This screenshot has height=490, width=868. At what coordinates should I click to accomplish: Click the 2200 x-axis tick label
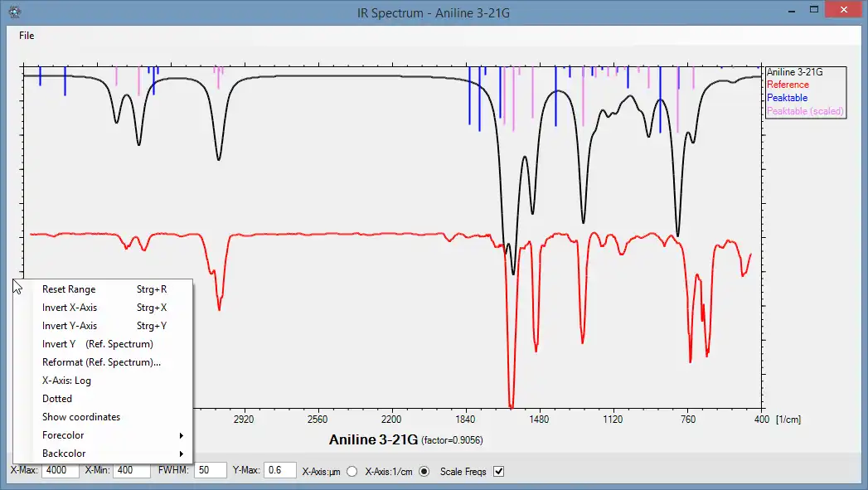(x=391, y=420)
